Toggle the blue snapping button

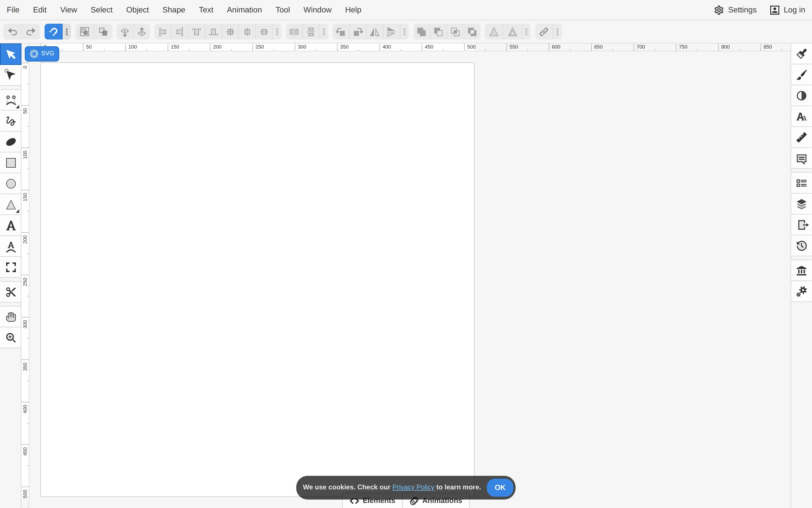53,32
